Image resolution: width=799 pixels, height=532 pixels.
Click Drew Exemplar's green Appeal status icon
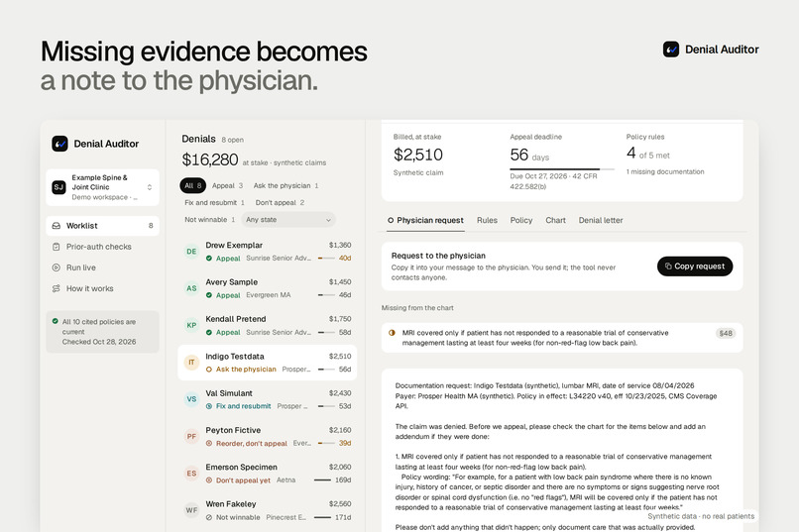[209, 259]
